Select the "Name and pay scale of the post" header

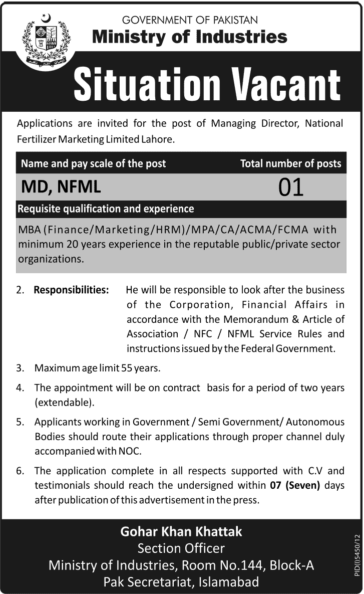tap(93, 163)
